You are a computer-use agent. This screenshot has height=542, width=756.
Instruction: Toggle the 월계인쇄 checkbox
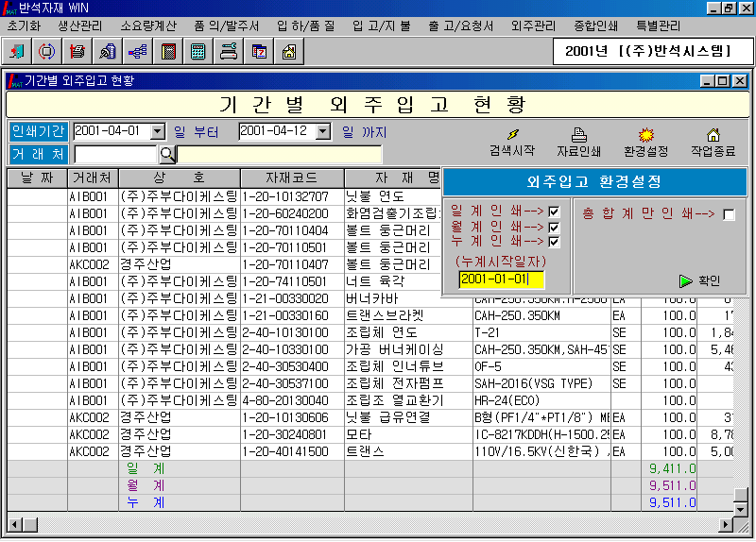(554, 228)
